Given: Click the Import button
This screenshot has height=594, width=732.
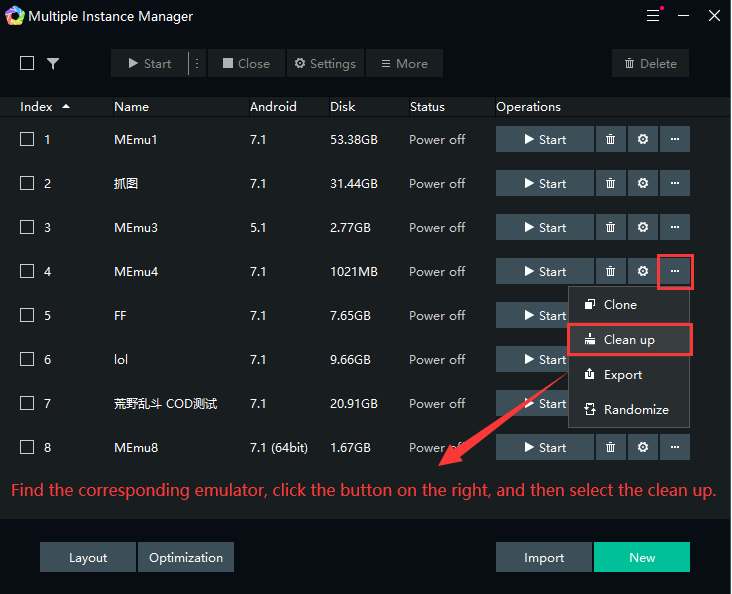Looking at the screenshot, I should (x=544, y=558).
